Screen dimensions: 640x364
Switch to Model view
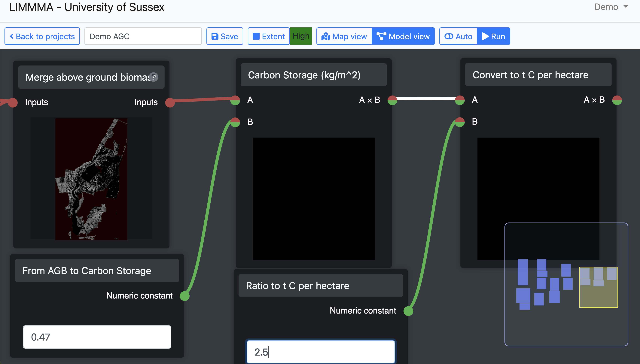pyautogui.click(x=403, y=36)
